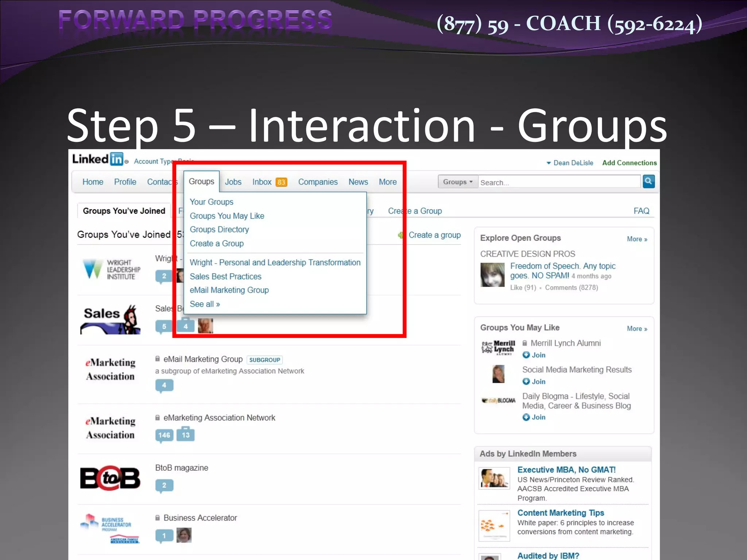Open the Companies menu
The image size is (747, 560).
[318, 182]
